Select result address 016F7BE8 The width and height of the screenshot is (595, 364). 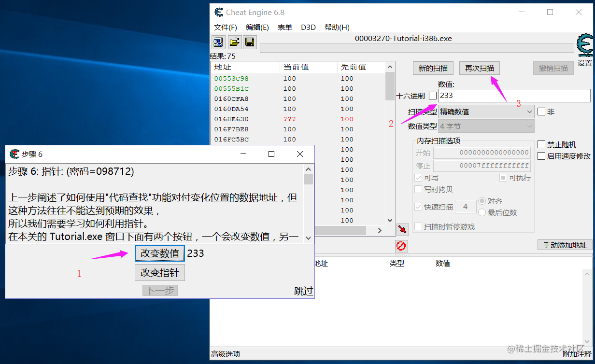tap(231, 129)
